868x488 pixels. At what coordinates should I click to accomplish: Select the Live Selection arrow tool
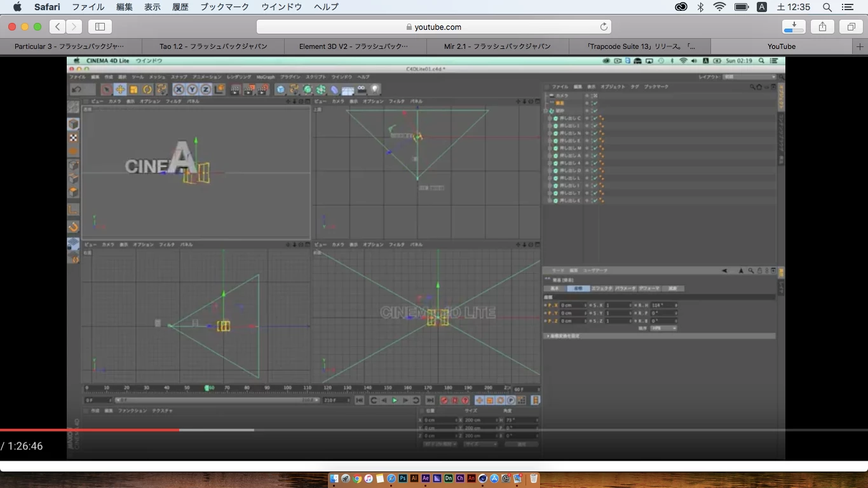point(107,90)
